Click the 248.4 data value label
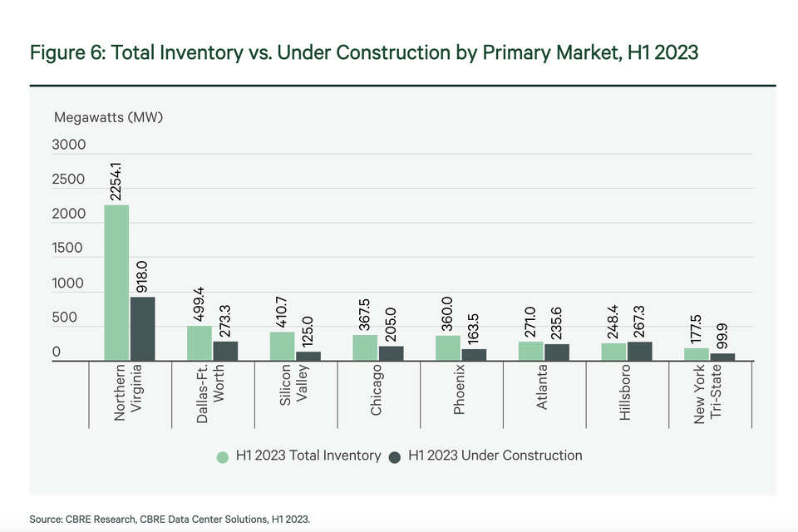The width and height of the screenshot is (798, 532). pos(613,322)
